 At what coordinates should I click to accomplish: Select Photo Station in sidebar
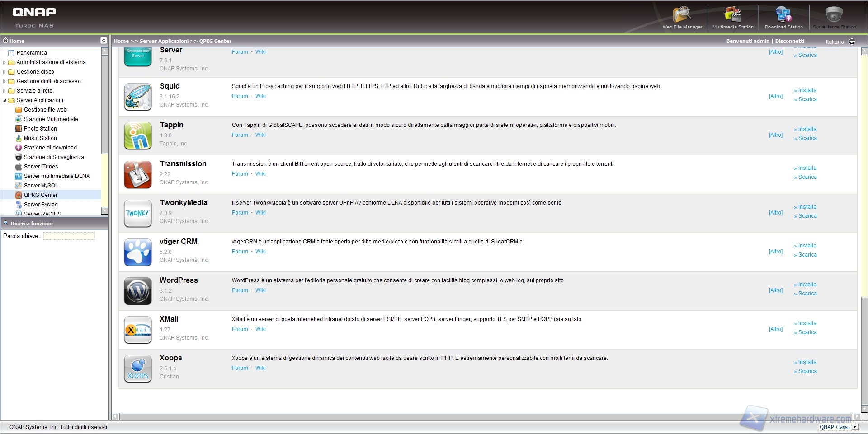coord(40,129)
